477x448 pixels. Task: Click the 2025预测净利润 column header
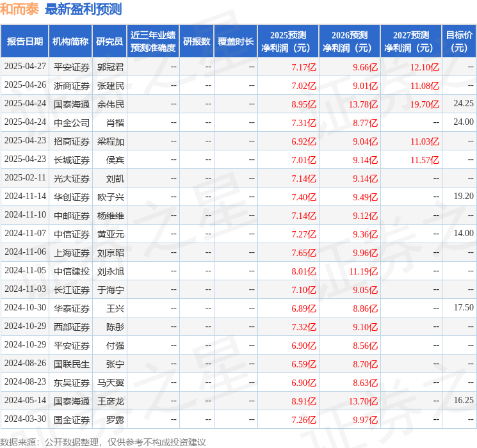(x=288, y=42)
